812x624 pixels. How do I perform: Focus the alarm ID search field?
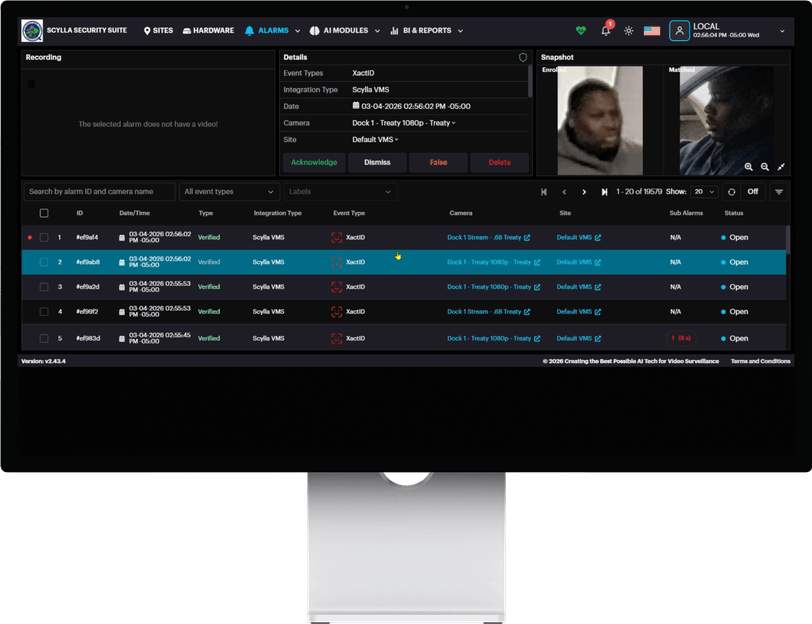pyautogui.click(x=99, y=192)
